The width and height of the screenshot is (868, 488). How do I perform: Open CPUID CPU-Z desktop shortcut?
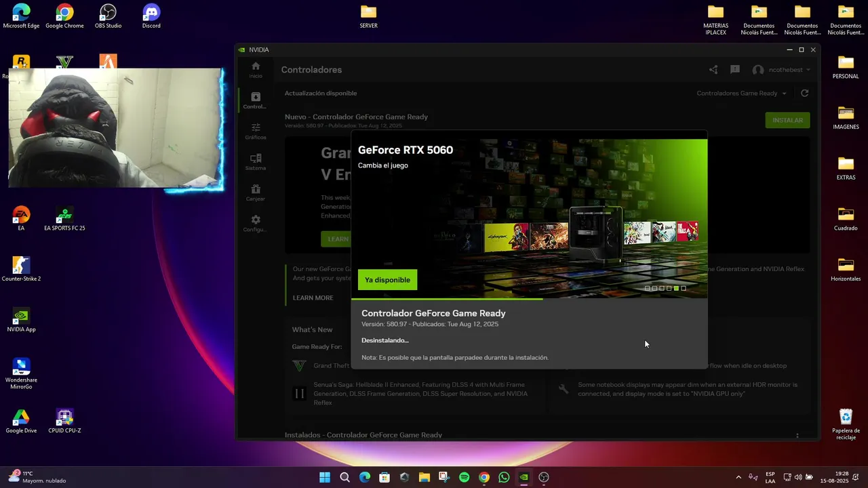[x=64, y=421]
